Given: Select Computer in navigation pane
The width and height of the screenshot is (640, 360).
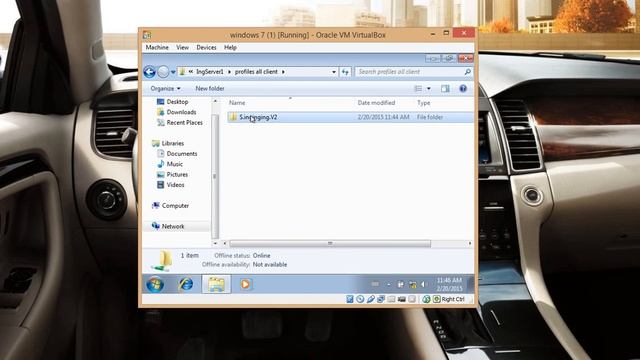Looking at the screenshot, I should (x=175, y=206).
